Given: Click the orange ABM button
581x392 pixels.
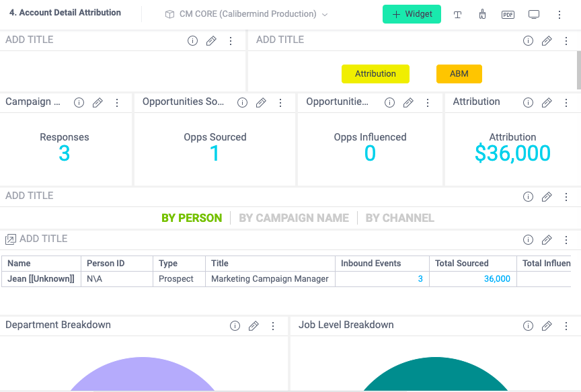Looking at the screenshot, I should pyautogui.click(x=459, y=74).
